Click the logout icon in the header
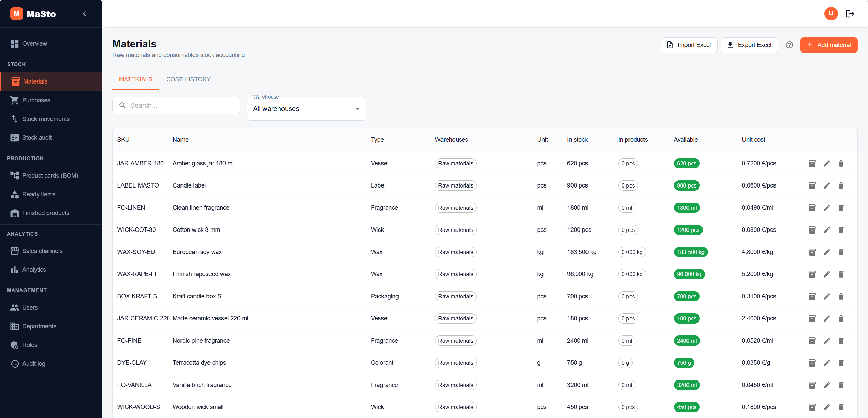The width and height of the screenshot is (868, 418). click(x=850, y=14)
